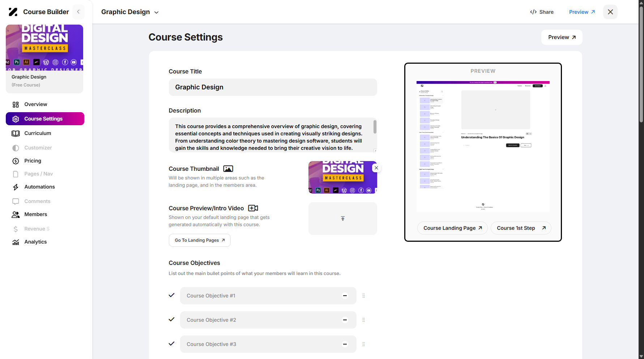Click the Course Preview/Intro Video camera icon
This screenshot has height=359, width=644.
pyautogui.click(x=253, y=208)
